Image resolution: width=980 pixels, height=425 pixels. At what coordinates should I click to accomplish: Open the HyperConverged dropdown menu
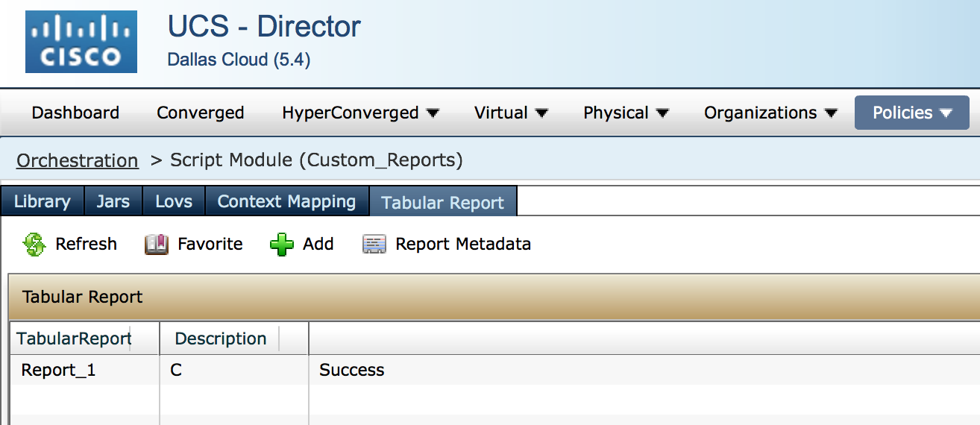tap(360, 113)
